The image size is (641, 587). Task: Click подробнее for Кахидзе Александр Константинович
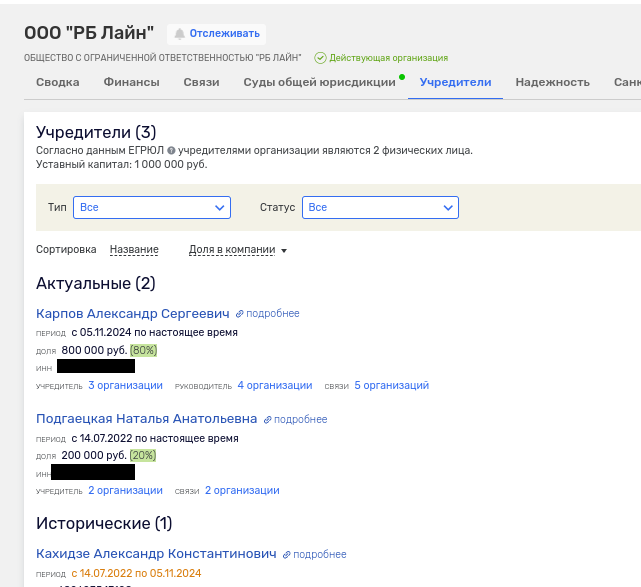320,554
